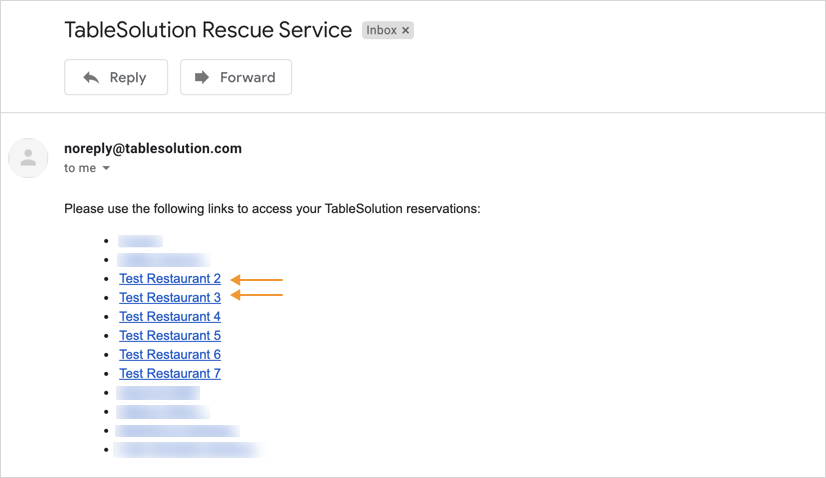This screenshot has height=478, width=826.
Task: Click the second blurred restaurant link
Action: tap(164, 260)
